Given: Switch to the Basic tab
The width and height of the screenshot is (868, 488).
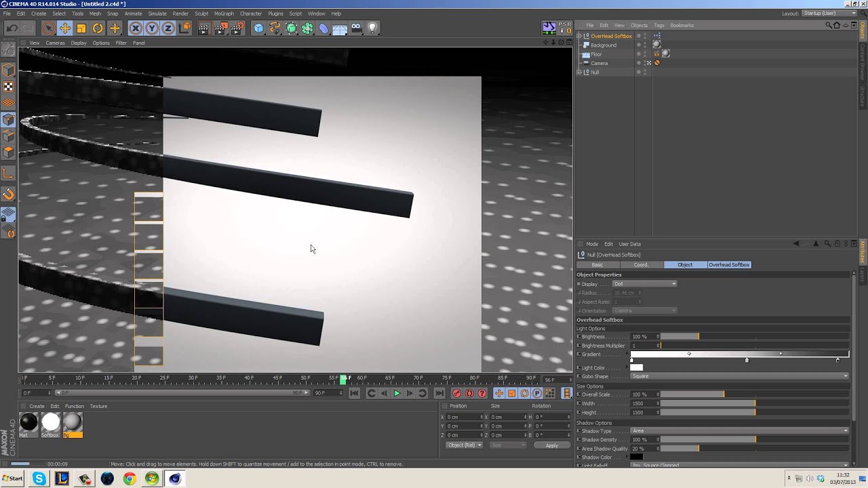Looking at the screenshot, I should [x=597, y=265].
